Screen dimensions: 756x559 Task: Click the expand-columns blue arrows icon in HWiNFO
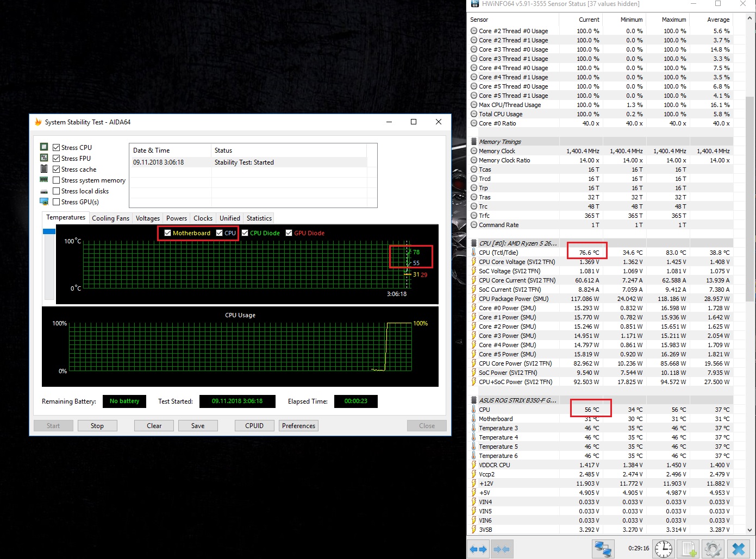478,549
